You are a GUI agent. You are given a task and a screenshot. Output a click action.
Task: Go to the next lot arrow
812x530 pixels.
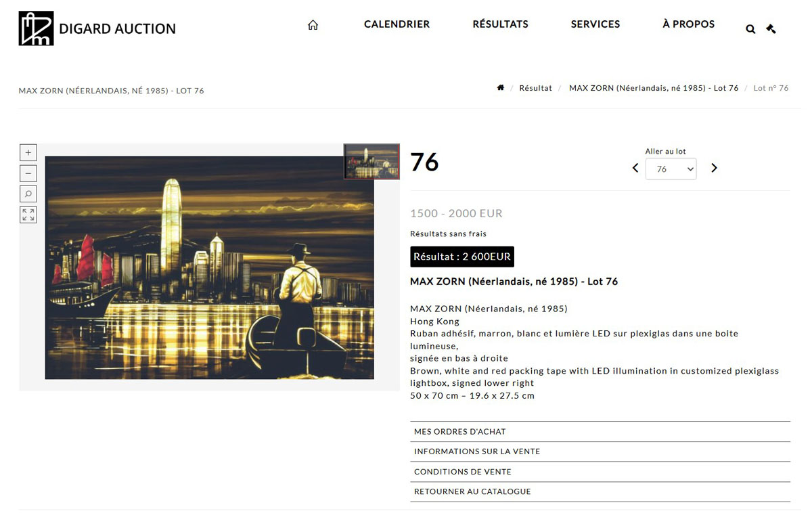(714, 168)
